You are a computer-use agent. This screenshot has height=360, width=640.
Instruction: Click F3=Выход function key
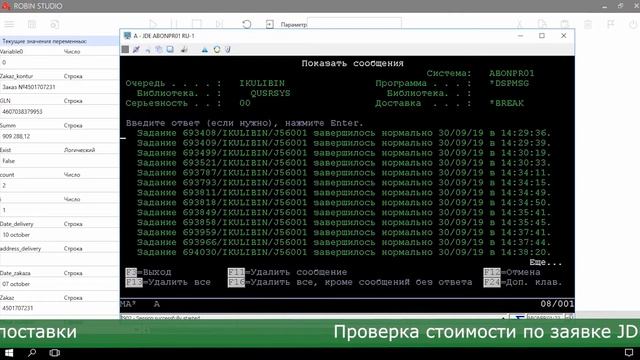148,272
